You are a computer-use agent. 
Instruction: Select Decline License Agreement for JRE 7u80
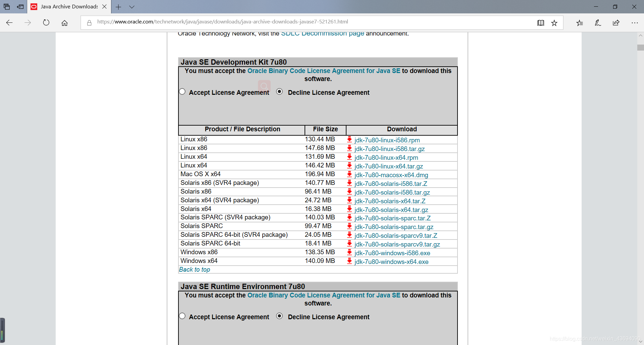[279, 316]
